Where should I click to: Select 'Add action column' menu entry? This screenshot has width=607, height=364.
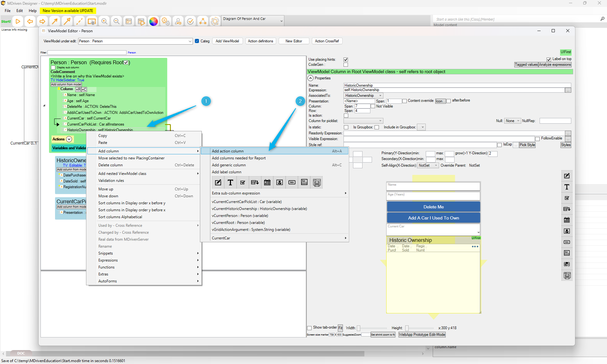pyautogui.click(x=228, y=151)
